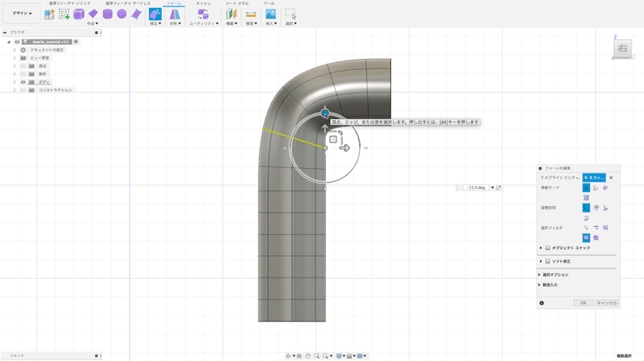
Task: Expand the ビュー管理 tree node
Action: pyautogui.click(x=14, y=58)
